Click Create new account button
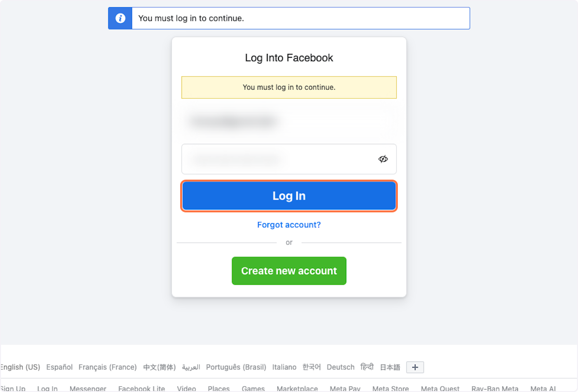 289,271
